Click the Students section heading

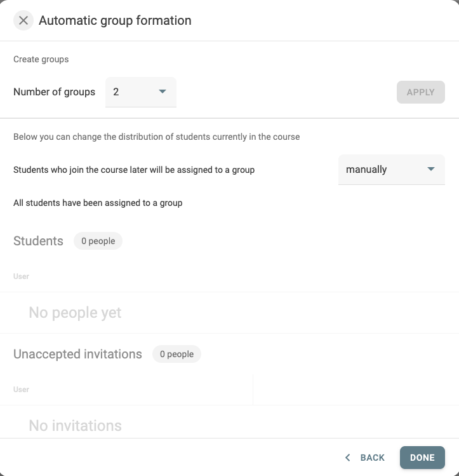[38, 241]
